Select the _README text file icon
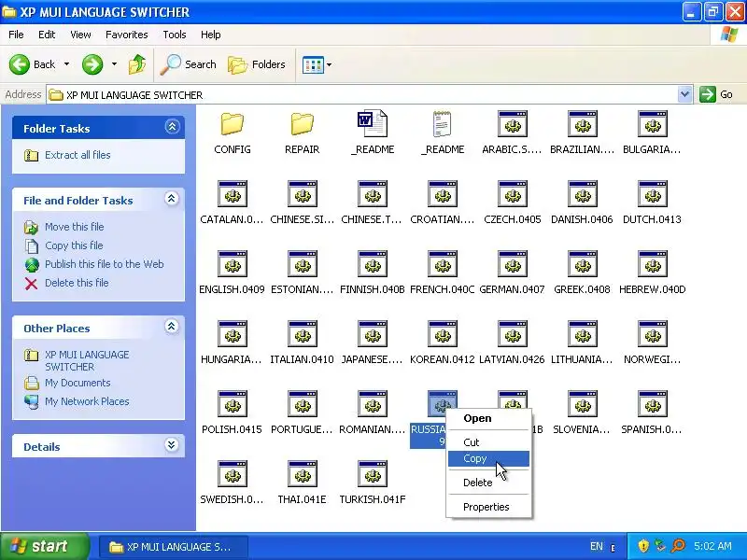Screen dimensions: 747x560 [x=442, y=124]
